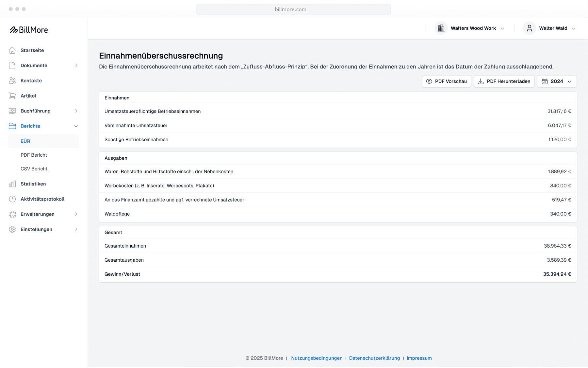Click the PDF Vorschau button
Screen dimensions: 588x368
click(x=447, y=81)
